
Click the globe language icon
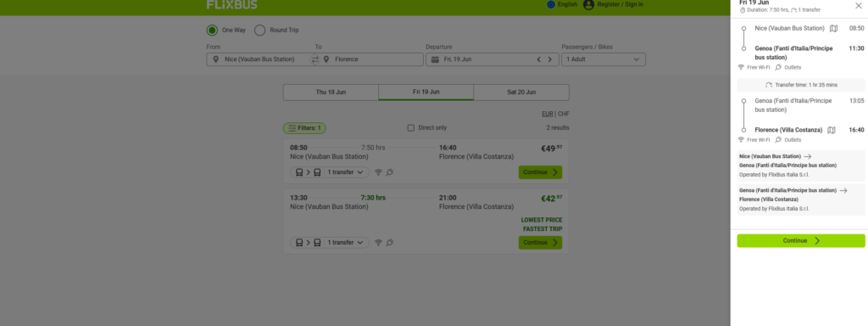551,4
